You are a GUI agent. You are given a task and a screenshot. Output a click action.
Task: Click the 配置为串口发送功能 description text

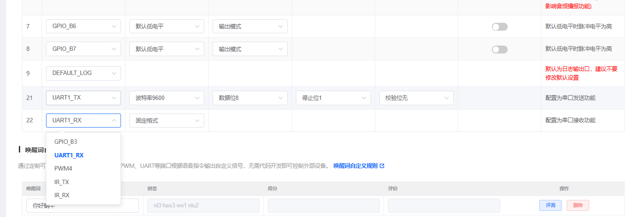(570, 98)
